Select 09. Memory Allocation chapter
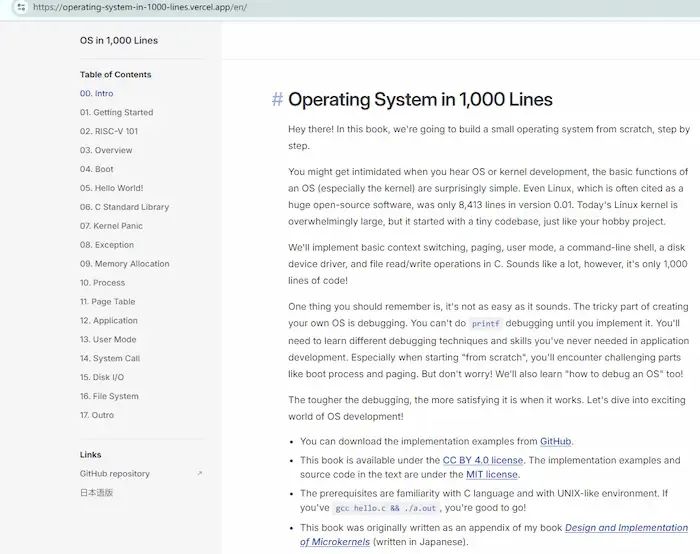 125,264
